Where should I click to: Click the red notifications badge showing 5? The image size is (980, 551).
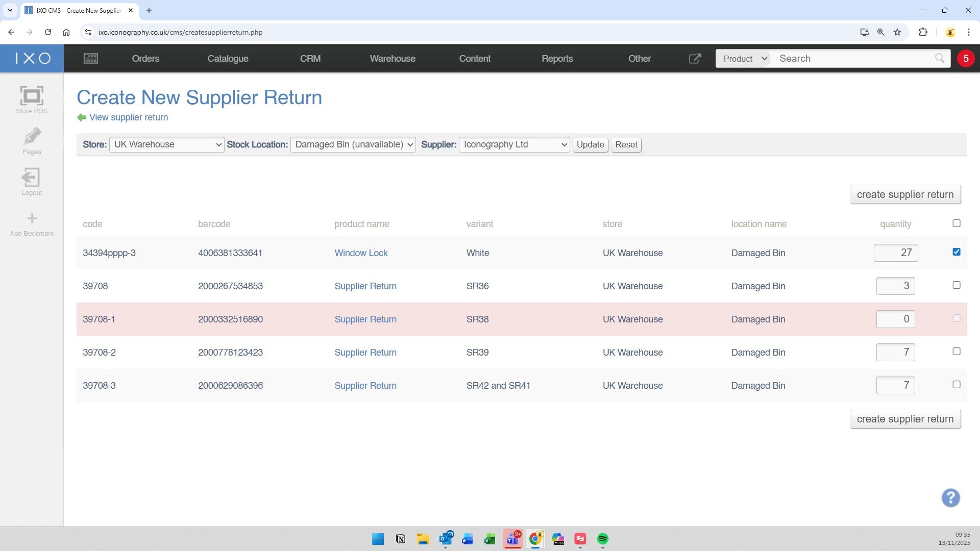point(965,59)
